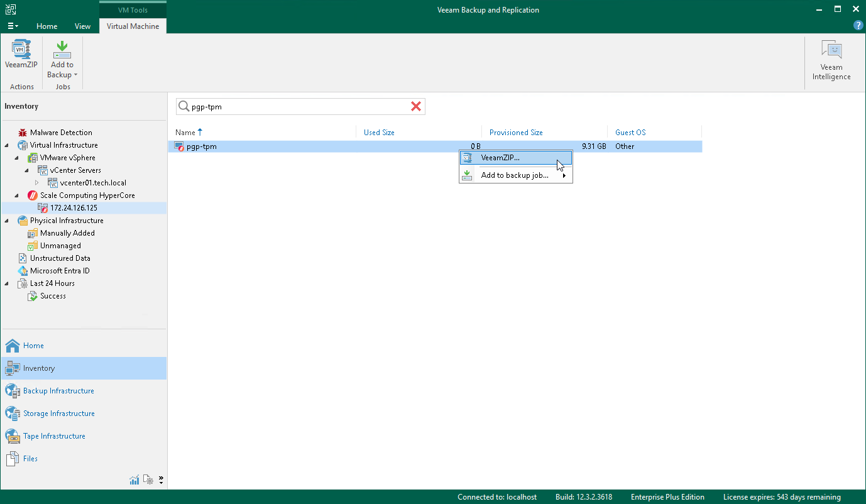Screen dimensions: 866x504
Task: Click the Enterprise Plus Edition status text
Action: coord(667,497)
